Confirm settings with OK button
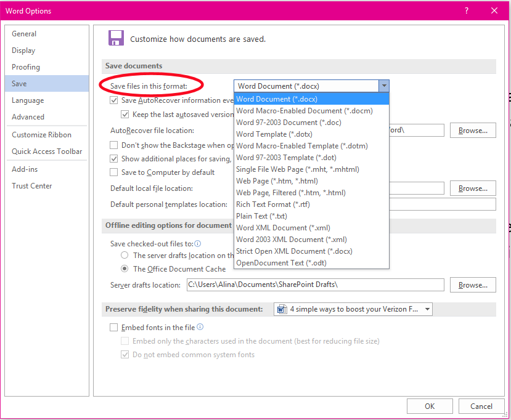The height and width of the screenshot is (420, 511). (430, 406)
